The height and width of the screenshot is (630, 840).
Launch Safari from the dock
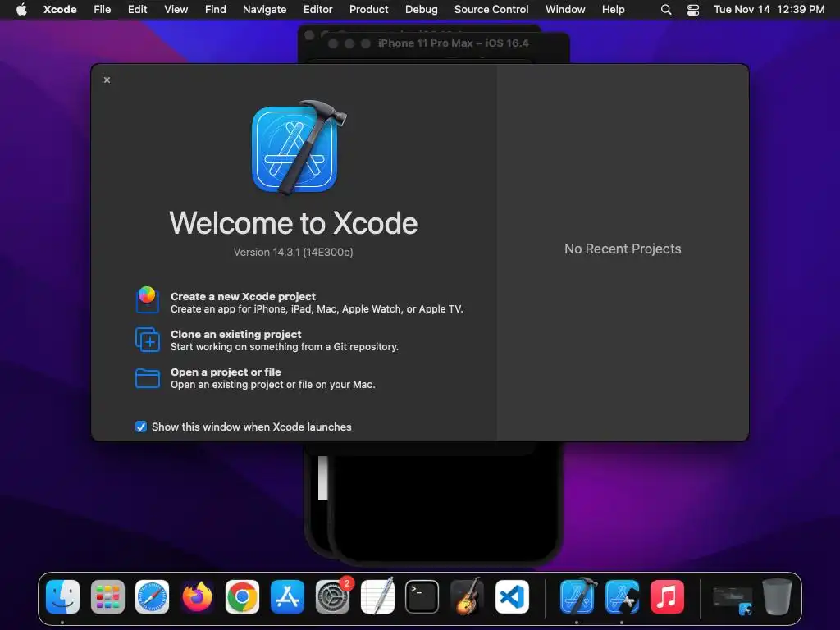[152, 597]
